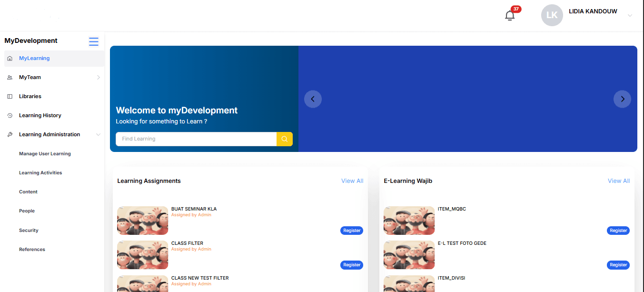Click the yellow search magnifier button

pyautogui.click(x=284, y=139)
